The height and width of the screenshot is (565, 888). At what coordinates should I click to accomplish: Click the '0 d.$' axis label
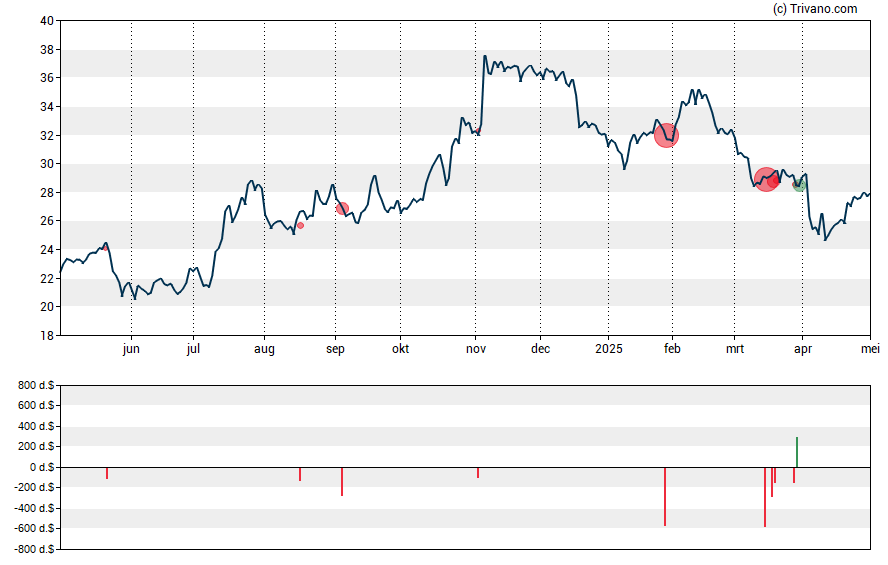(x=42, y=467)
